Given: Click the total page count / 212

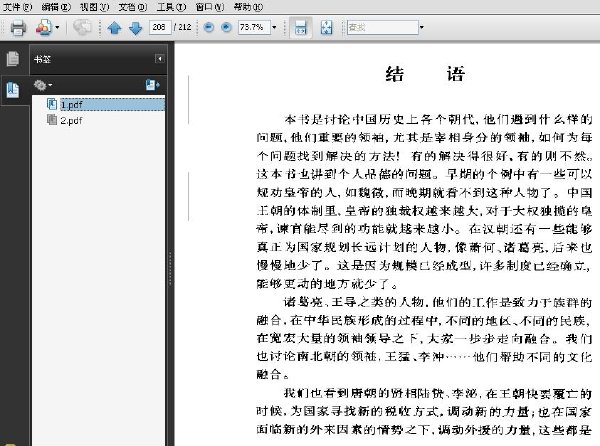Looking at the screenshot, I should click(183, 27).
